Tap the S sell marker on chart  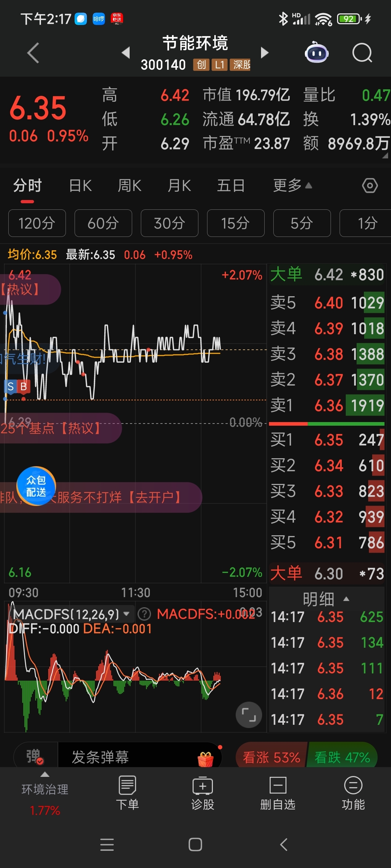[x=10, y=387]
